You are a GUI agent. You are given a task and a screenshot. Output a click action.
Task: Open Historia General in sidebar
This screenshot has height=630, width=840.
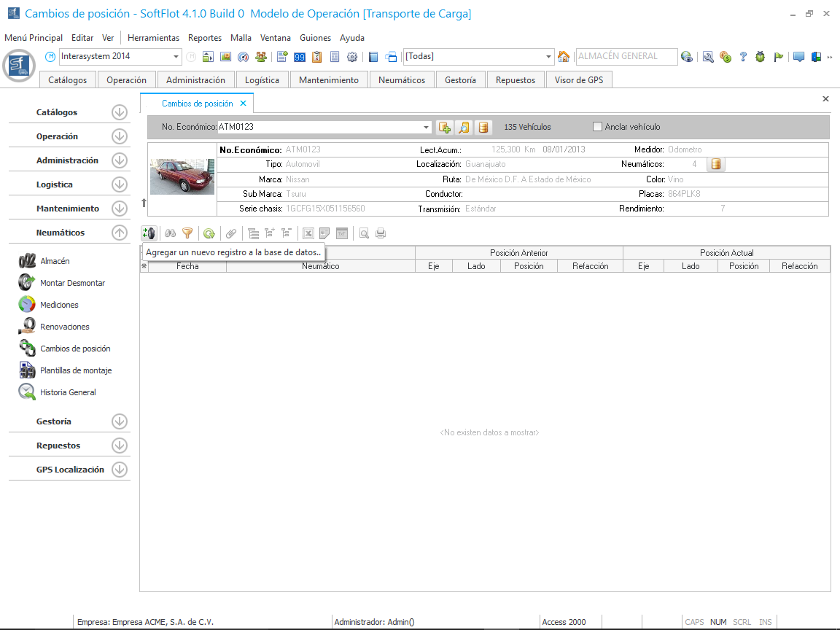tap(68, 392)
